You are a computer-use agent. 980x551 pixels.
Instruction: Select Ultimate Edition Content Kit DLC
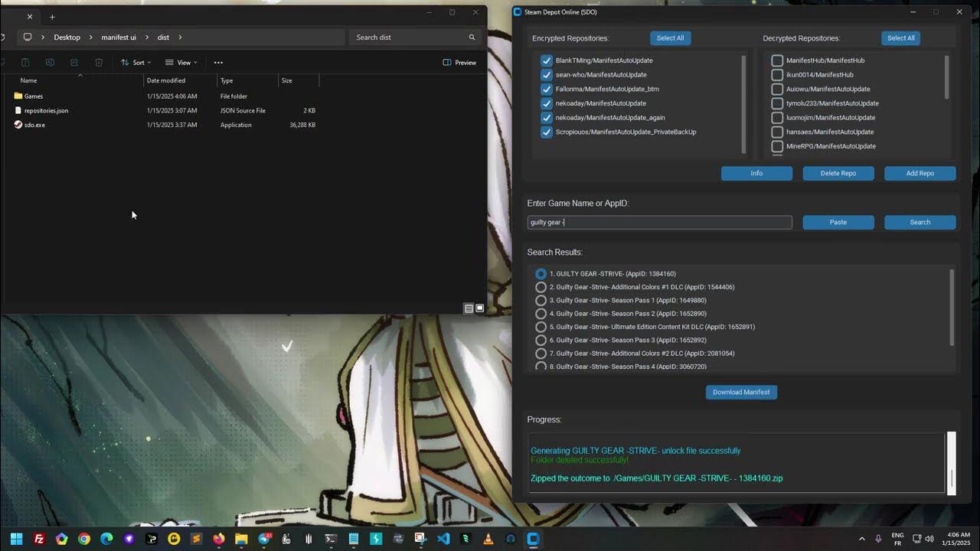tap(541, 327)
